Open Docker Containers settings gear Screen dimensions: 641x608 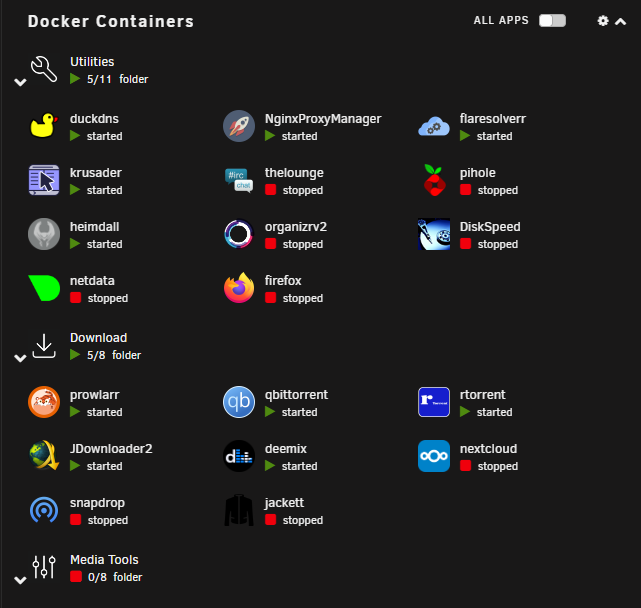pos(603,21)
